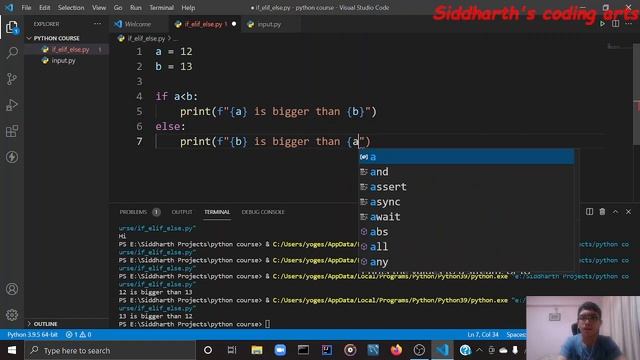Screen dimensions: 640x360
Task: Click if_elif_else.py breadcrumb path
Action: pos(145,38)
